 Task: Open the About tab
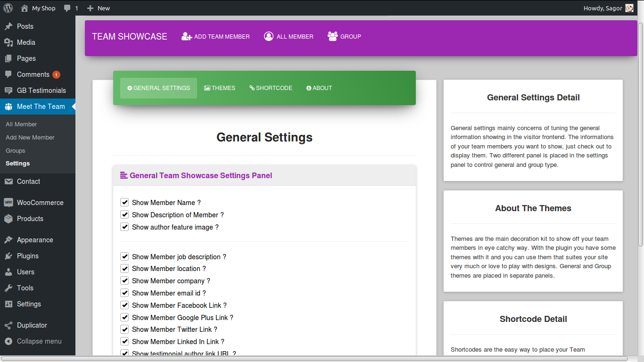319,88
